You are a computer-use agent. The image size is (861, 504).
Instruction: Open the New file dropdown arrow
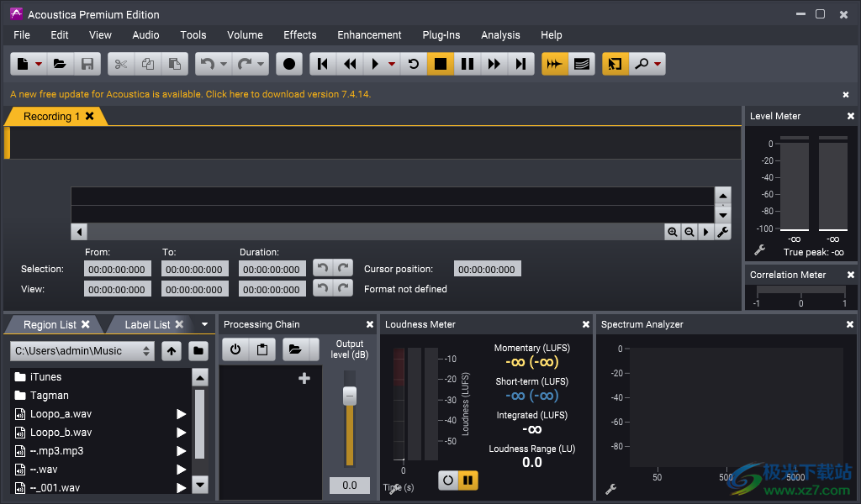(x=39, y=64)
